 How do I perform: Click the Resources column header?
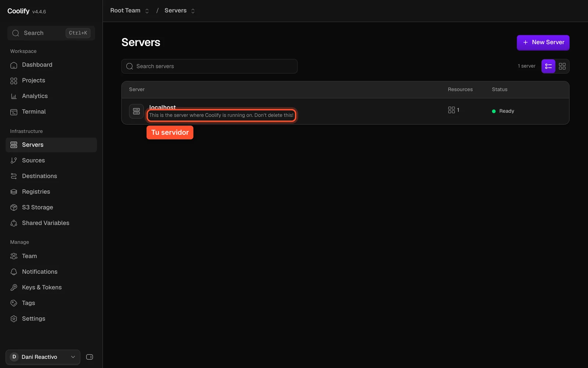[460, 89]
